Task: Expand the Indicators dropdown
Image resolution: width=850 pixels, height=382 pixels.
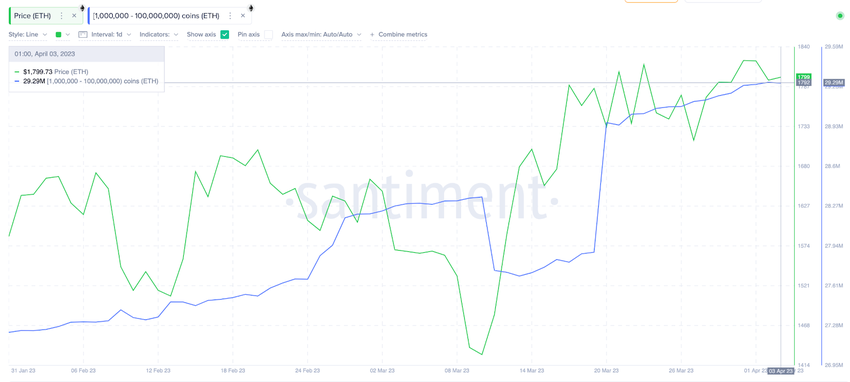Action: [159, 34]
